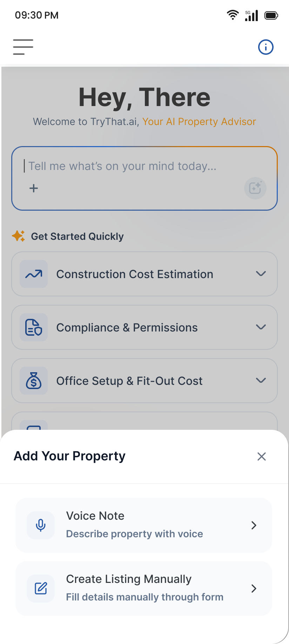The width and height of the screenshot is (289, 644).
Task: Click the Create Listing edit pencil icon
Action: click(41, 588)
